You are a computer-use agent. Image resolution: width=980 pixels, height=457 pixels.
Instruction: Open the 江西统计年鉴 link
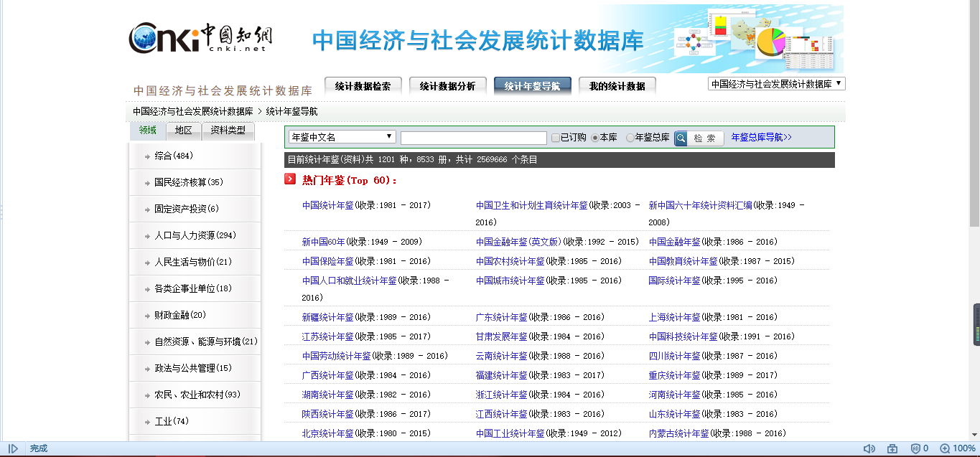[502, 414]
